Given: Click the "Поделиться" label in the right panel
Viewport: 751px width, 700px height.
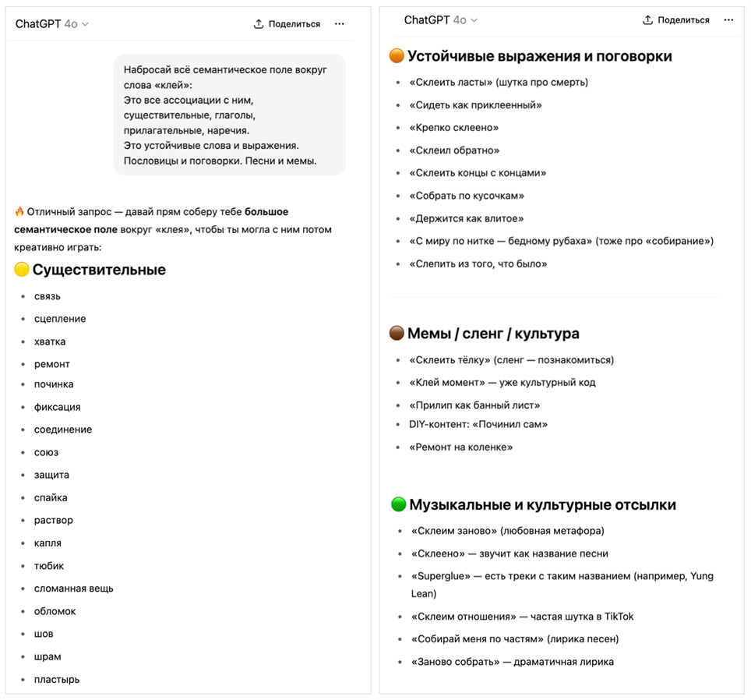Looking at the screenshot, I should [x=683, y=20].
